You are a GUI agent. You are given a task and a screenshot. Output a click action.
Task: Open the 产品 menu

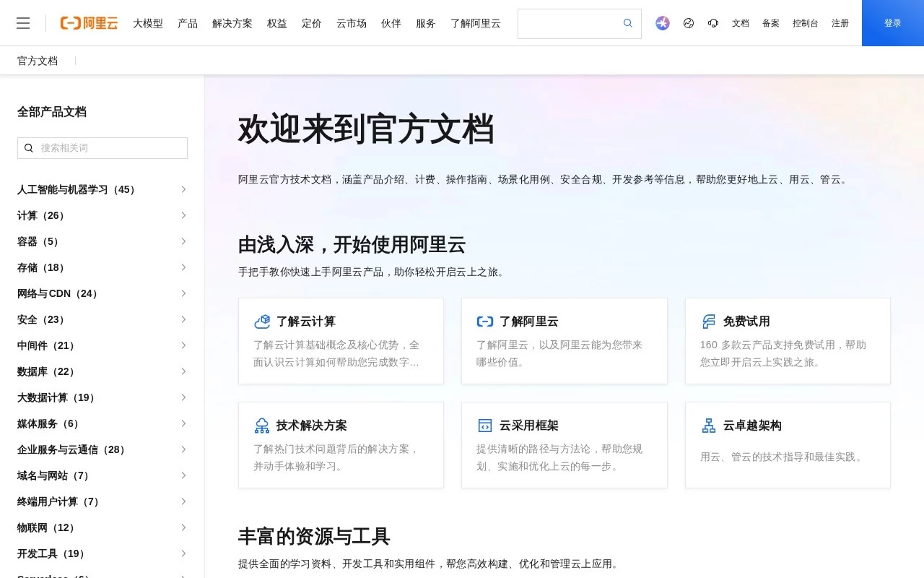coord(188,23)
